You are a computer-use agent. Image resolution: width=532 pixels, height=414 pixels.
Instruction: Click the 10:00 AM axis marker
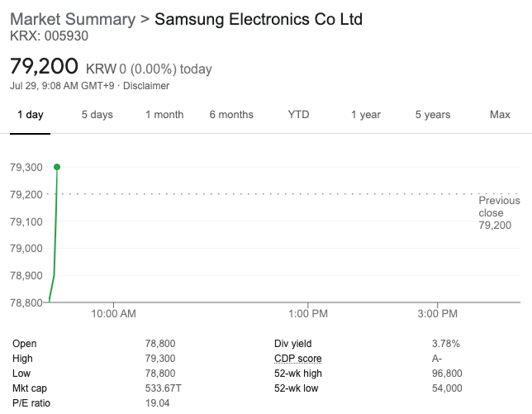tap(113, 313)
